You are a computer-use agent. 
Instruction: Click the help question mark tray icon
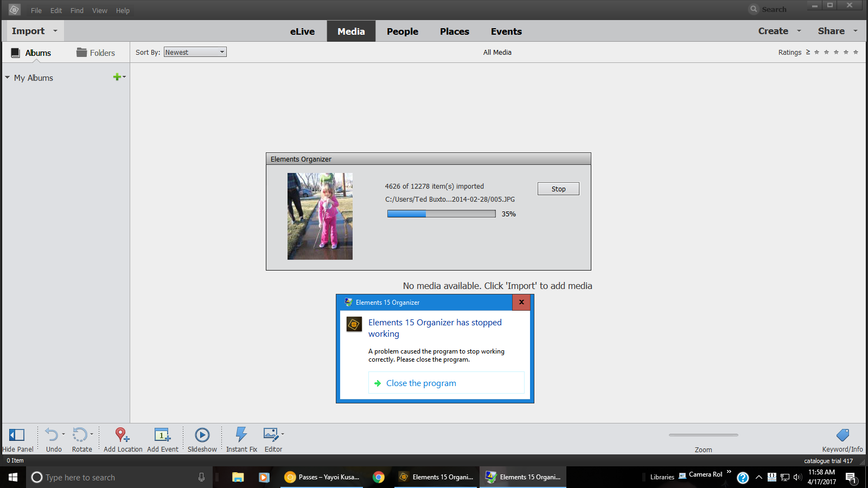pyautogui.click(x=743, y=478)
